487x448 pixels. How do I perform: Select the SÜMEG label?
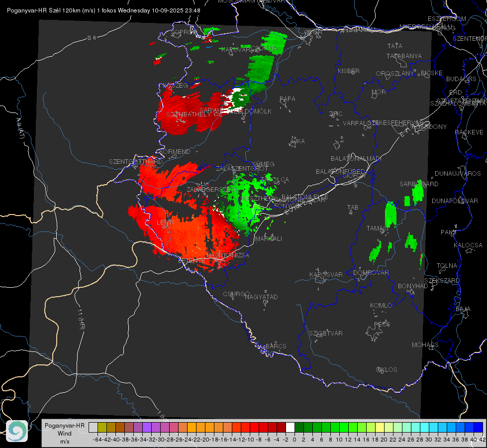coord(263,164)
